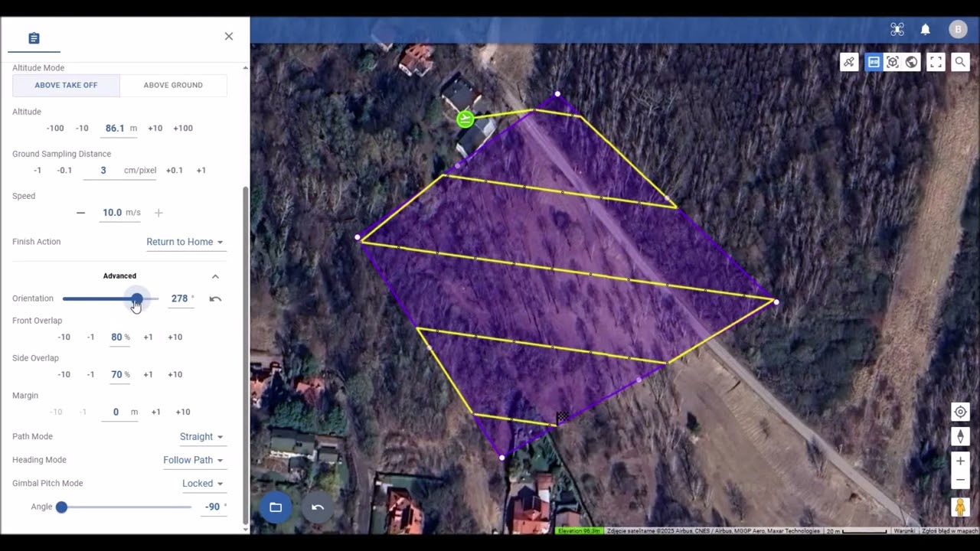Undo last map edit button
This screenshot has height=551, width=980.
pos(318,507)
